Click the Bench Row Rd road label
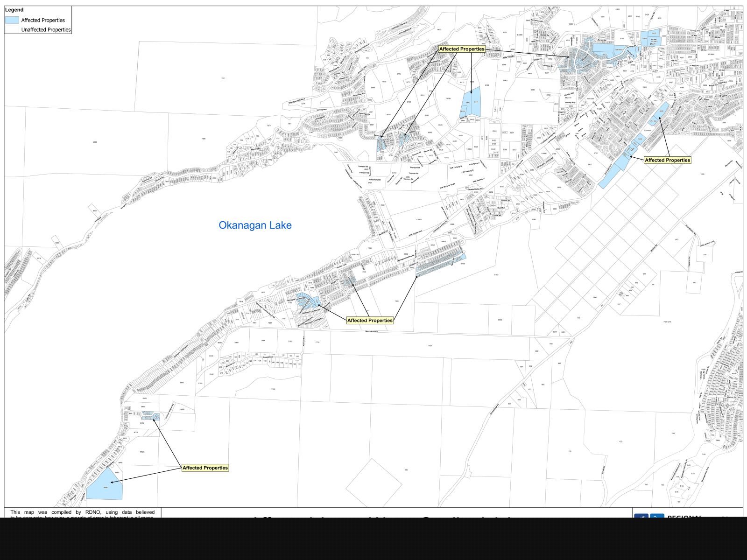The width and height of the screenshot is (747, 560). (x=371, y=332)
